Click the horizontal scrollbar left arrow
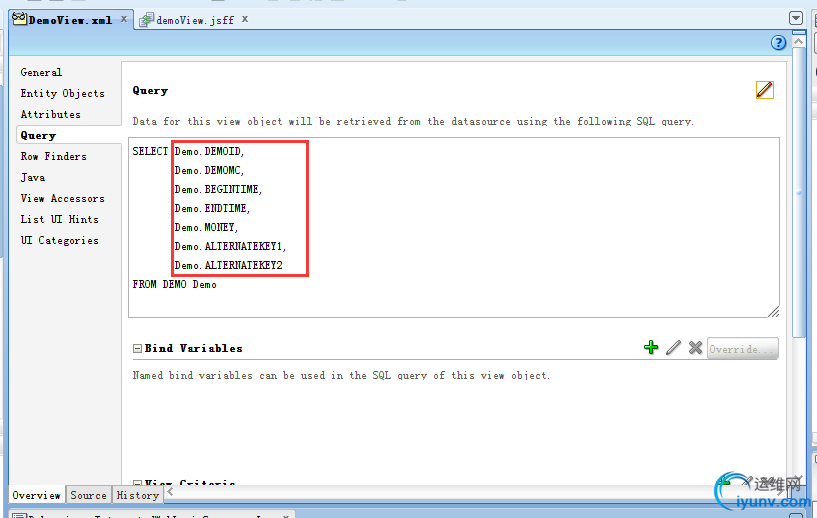817x518 pixels. point(170,492)
